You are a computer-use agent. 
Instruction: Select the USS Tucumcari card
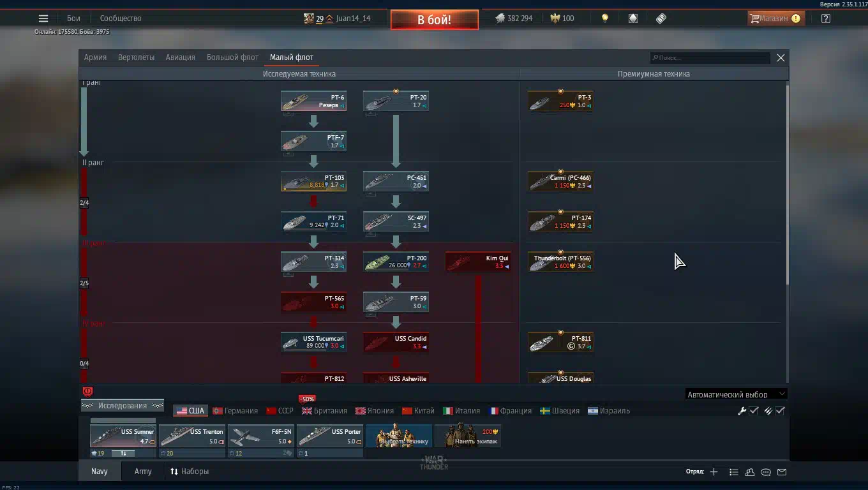pyautogui.click(x=313, y=342)
